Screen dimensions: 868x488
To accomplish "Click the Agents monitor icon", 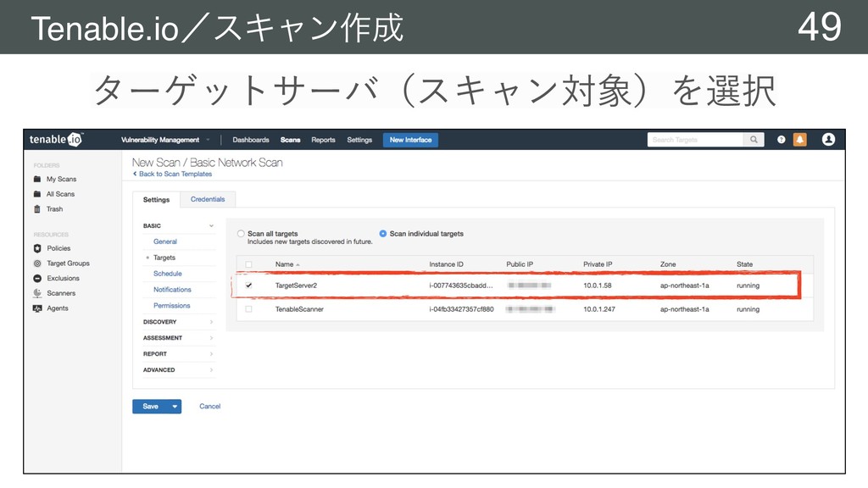I will (37, 308).
